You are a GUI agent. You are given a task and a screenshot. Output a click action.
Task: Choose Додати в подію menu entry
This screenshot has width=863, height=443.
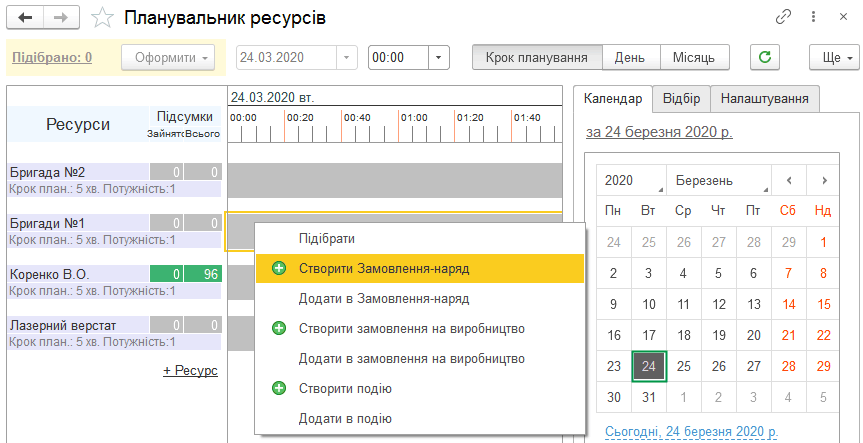419,419
